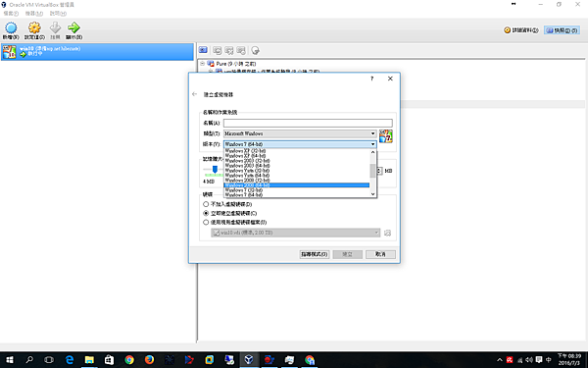Choose Windows 2003 (64-bit) from version list
The height and width of the screenshot is (368, 588).
point(297,165)
